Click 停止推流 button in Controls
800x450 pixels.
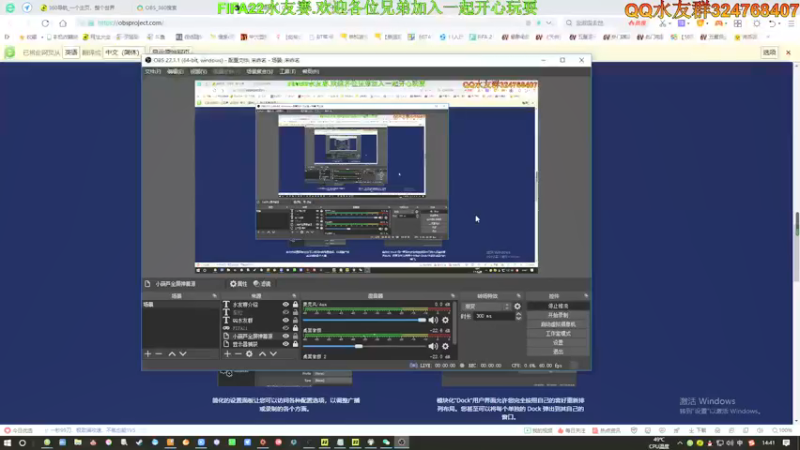point(558,306)
